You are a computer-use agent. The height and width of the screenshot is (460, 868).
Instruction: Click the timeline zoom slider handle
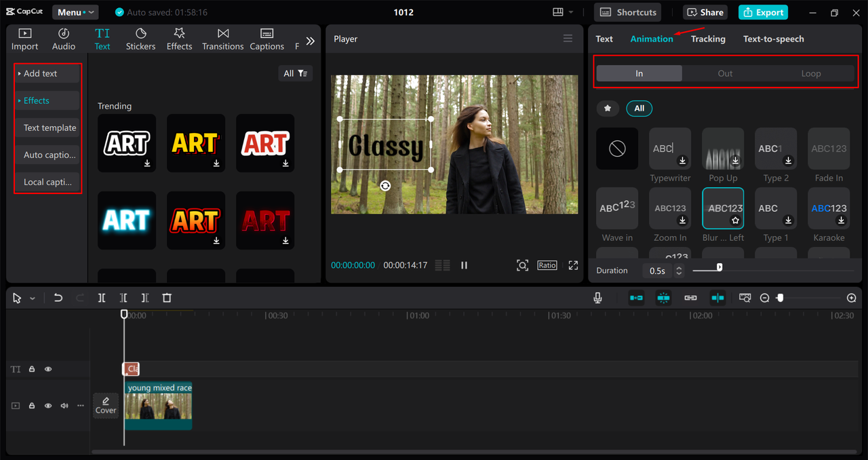pos(781,298)
